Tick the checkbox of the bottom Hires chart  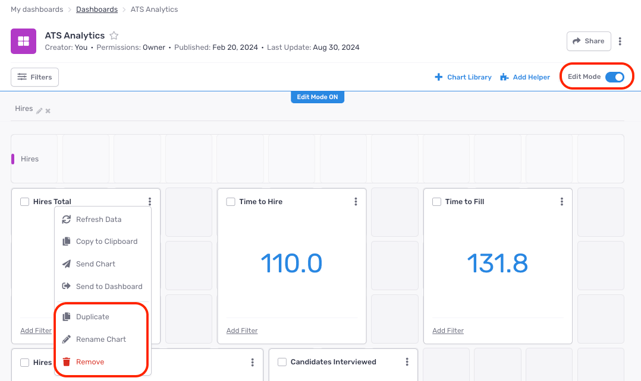25,362
